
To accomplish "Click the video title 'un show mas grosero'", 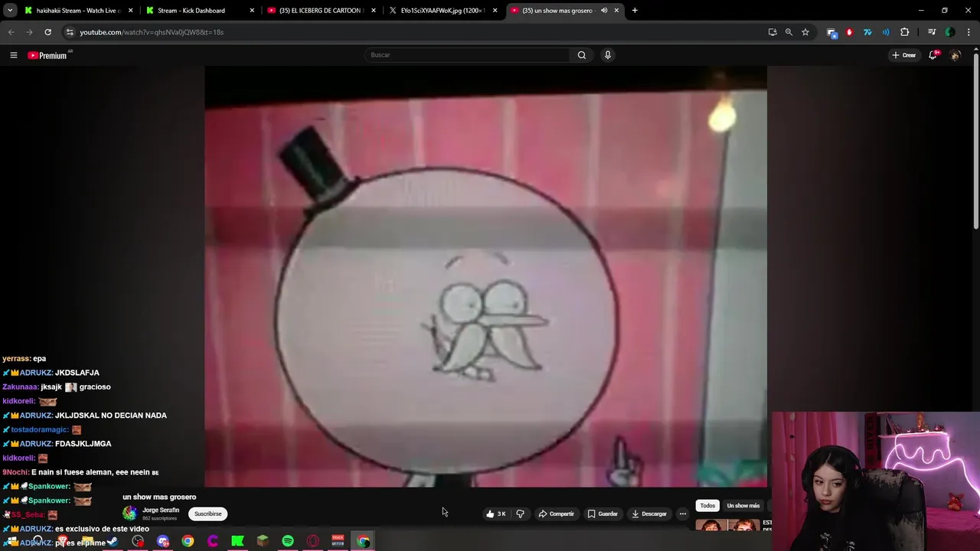I will [x=159, y=497].
